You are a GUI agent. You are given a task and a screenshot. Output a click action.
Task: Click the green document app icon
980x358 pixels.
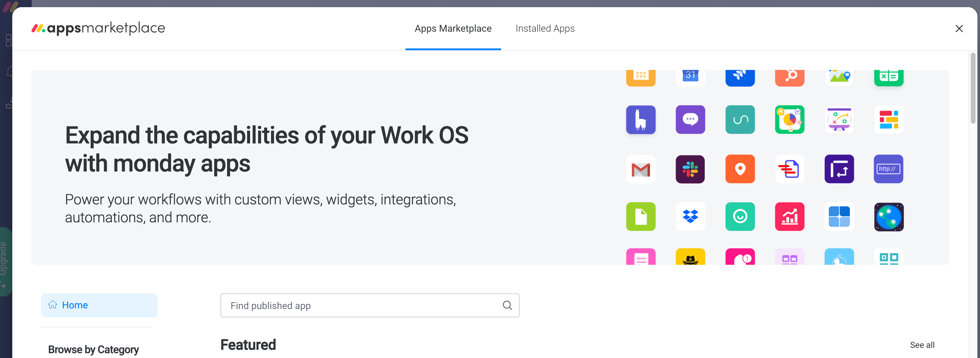coord(641,217)
